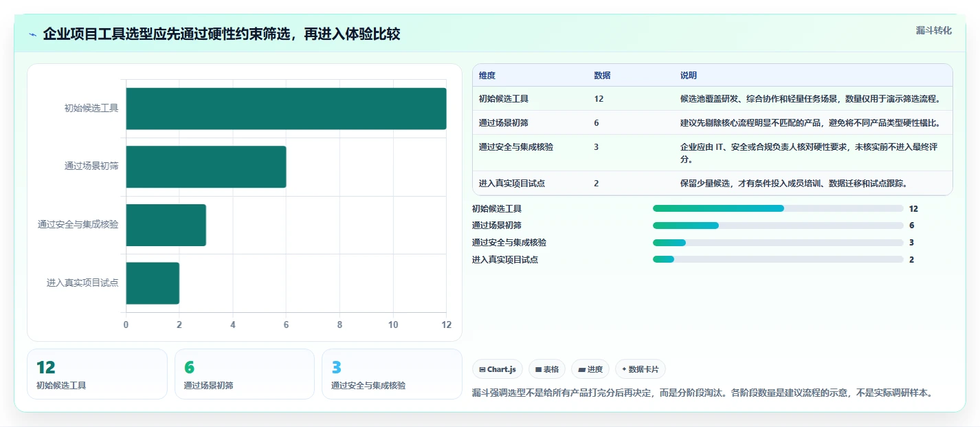Click the 漏斗转化 label in the header

point(934,30)
